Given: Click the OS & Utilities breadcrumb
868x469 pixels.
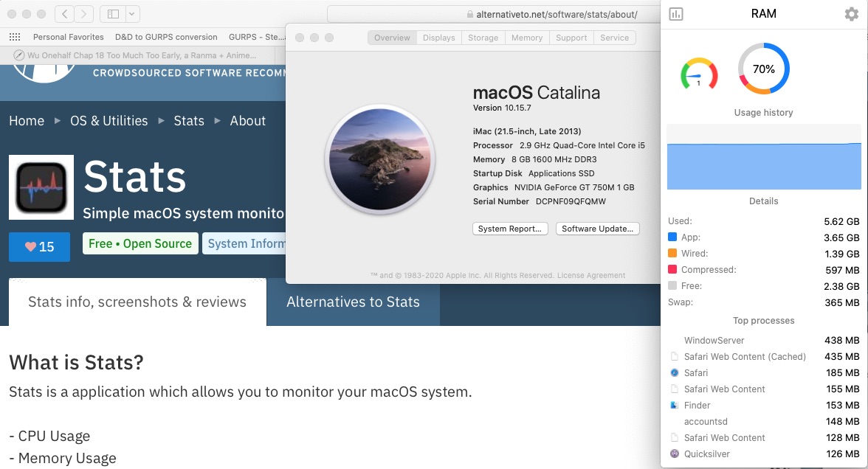Looking at the screenshot, I should 109,121.
